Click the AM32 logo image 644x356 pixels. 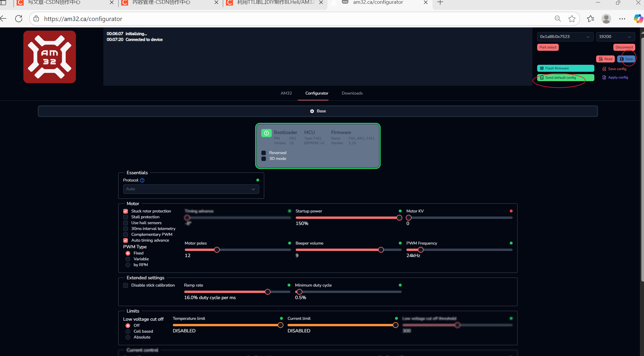tap(50, 57)
